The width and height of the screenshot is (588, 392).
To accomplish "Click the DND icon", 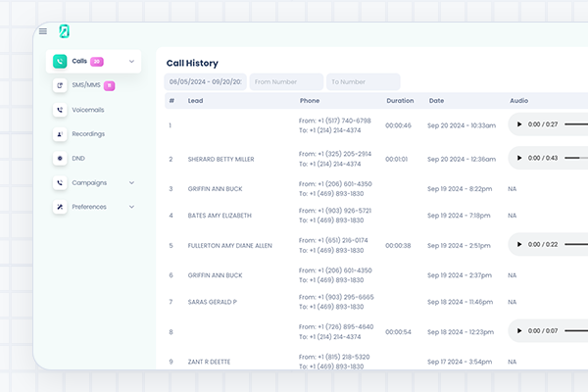I will point(60,158).
